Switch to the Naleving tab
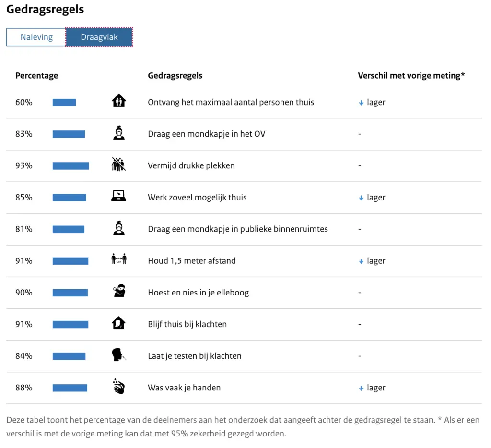 point(36,37)
